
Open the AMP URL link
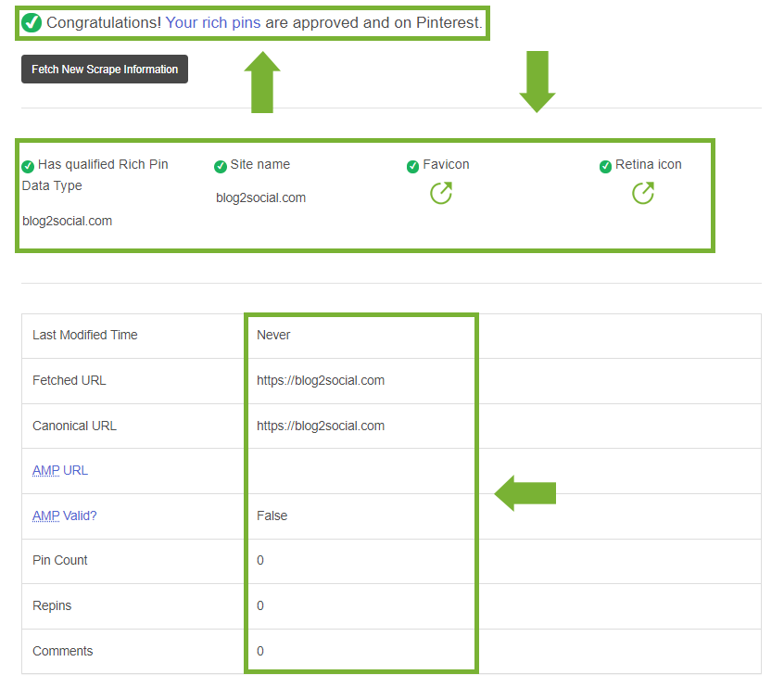[60, 470]
